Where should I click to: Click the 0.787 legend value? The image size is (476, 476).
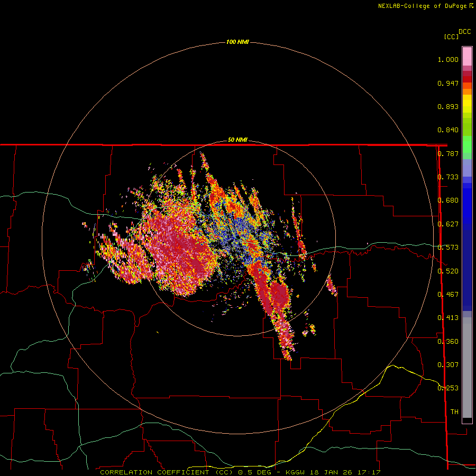[448, 153]
